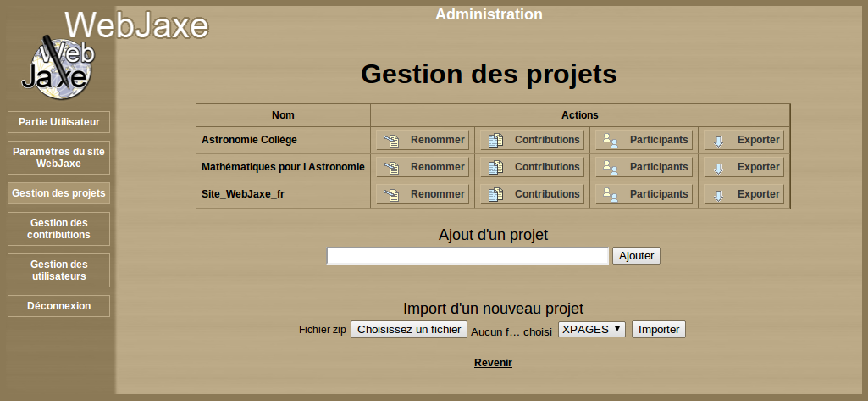Screen dimensions: 868x401
Task: Go to Paramètres du site WebJaxe
Action: (59, 157)
